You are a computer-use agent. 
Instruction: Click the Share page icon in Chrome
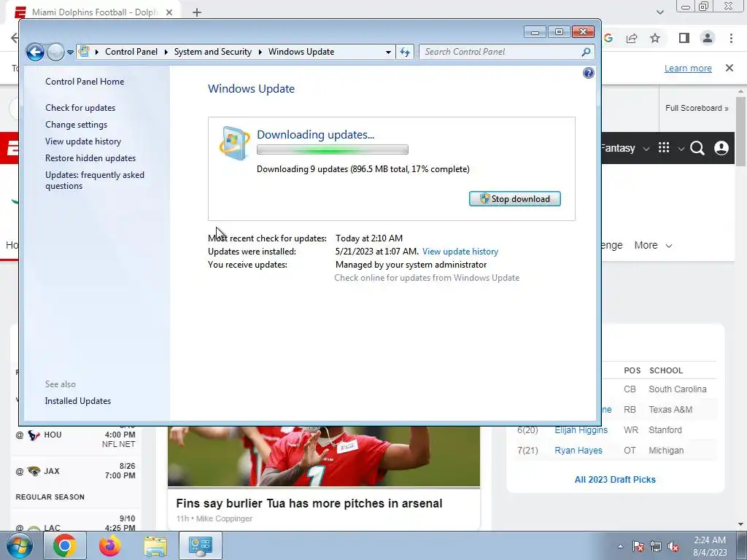click(x=632, y=39)
